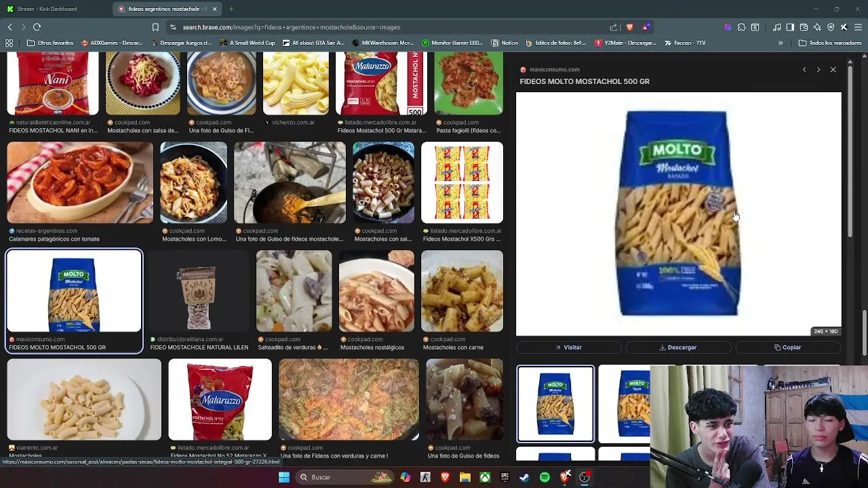This screenshot has width=868, height=488.
Task: Open the Descargar Juegos bookmark
Action: 181,43
